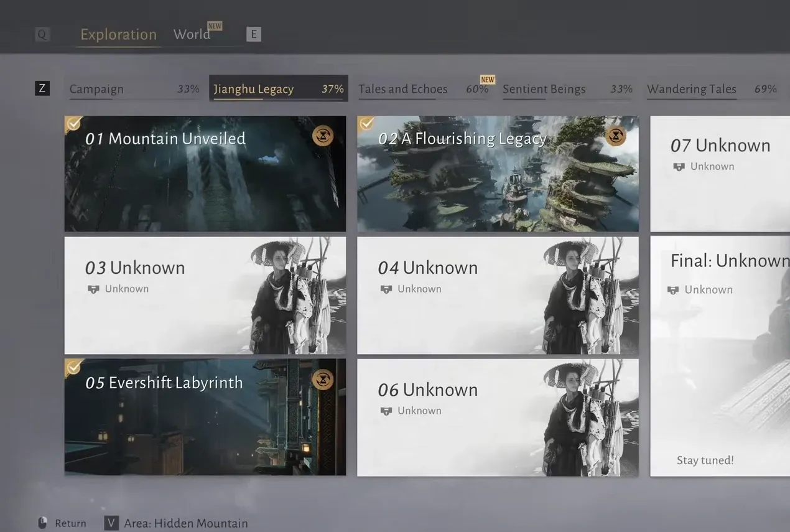790x532 pixels.
Task: Click the lock icon under 07 Unknown
Action: click(x=679, y=167)
